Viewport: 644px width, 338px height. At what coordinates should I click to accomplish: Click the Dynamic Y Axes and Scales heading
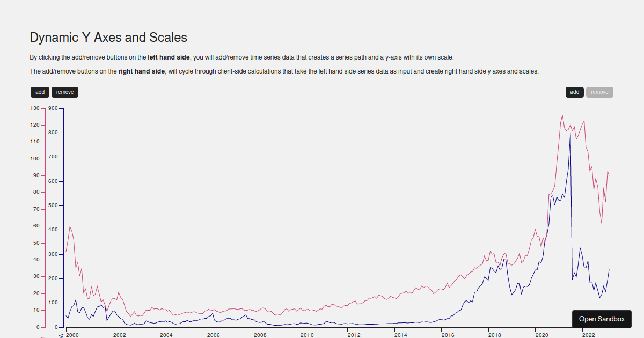coord(108,38)
